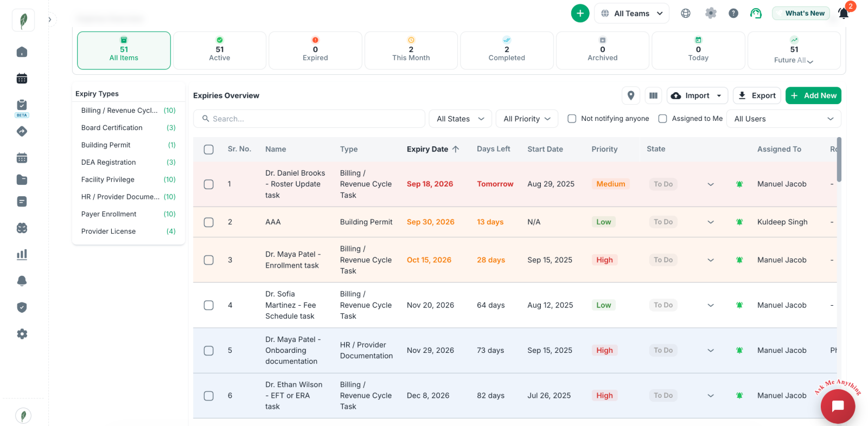This screenshot has height=426, width=868.
Task: Click the alarm icon in Dr. Daniel Brooks row
Action: [x=739, y=184]
